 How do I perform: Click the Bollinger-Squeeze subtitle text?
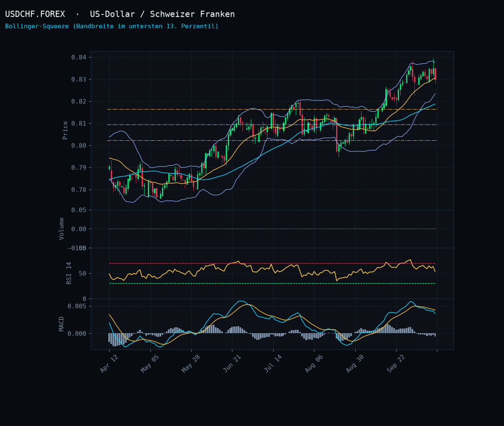pos(112,26)
